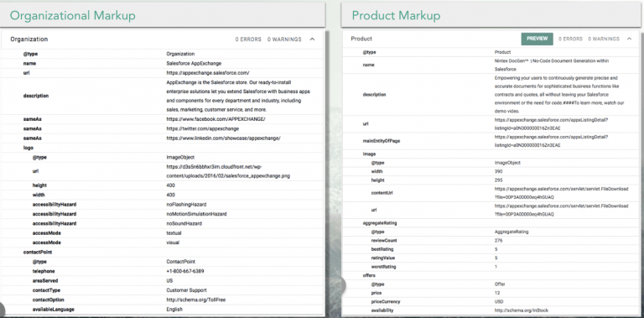This screenshot has height=318, width=644.
Task: Click the 'contentUrl' property label
Action: [x=382, y=193]
